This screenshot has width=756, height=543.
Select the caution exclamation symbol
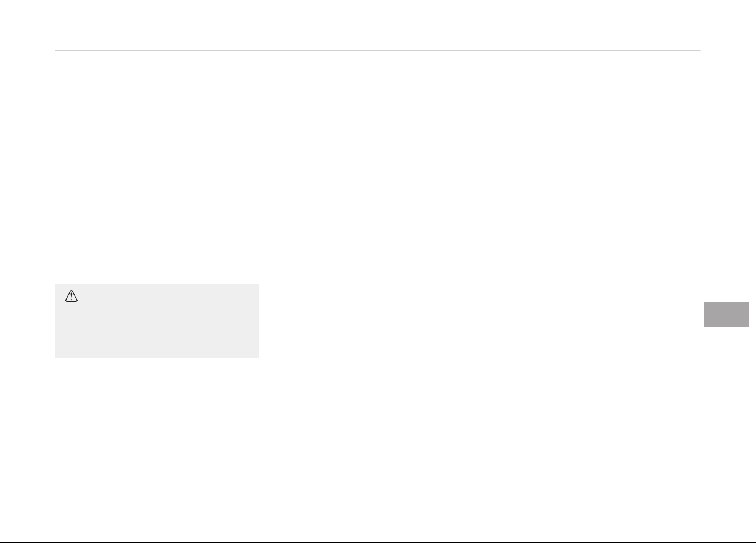pyautogui.click(x=72, y=296)
